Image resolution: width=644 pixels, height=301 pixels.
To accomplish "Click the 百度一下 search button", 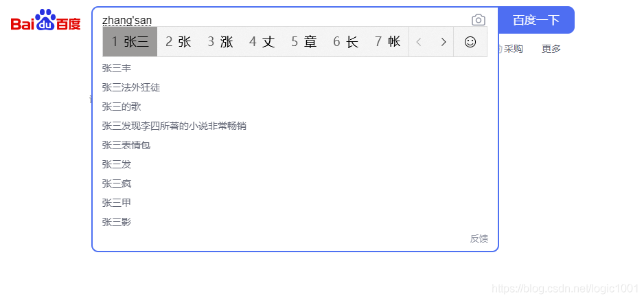I will click(536, 20).
